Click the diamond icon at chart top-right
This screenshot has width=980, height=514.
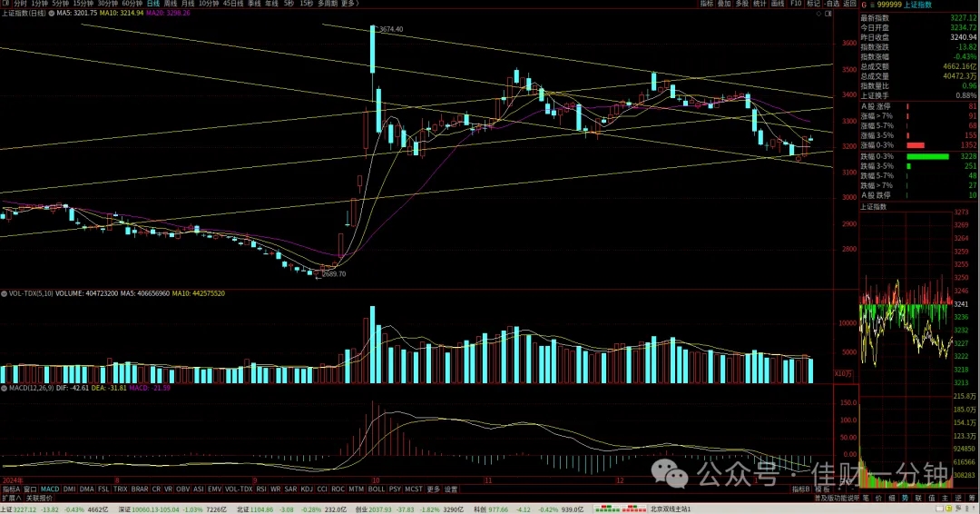(x=819, y=13)
